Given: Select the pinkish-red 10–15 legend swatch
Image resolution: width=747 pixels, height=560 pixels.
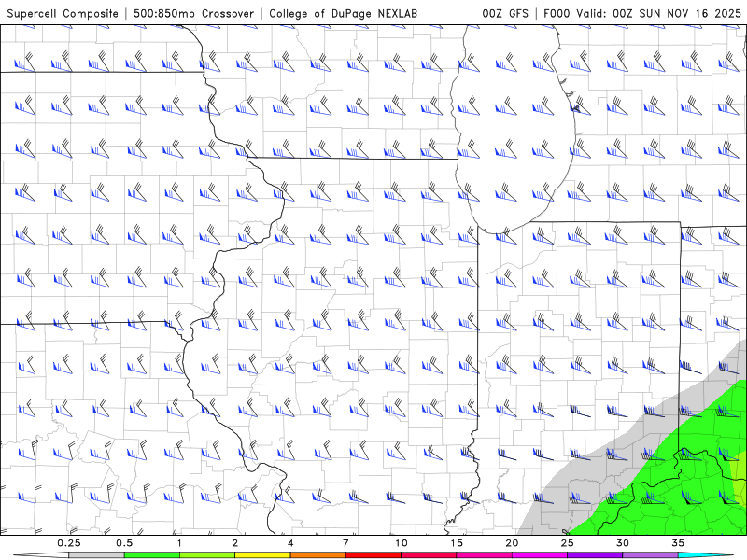Looking at the screenshot, I should (x=429, y=555).
